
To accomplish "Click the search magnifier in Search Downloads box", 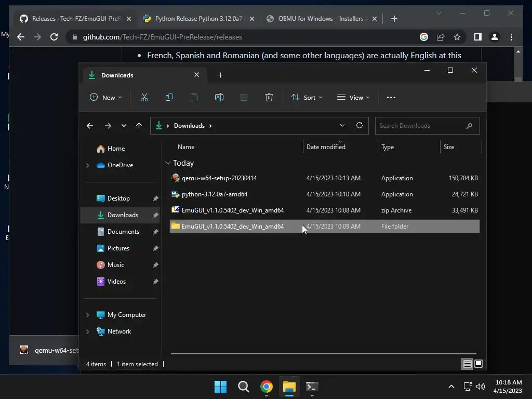I will [469, 126].
